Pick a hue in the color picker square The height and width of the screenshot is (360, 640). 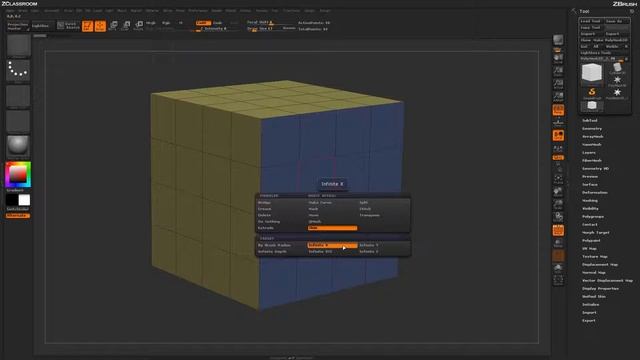pos(18,174)
